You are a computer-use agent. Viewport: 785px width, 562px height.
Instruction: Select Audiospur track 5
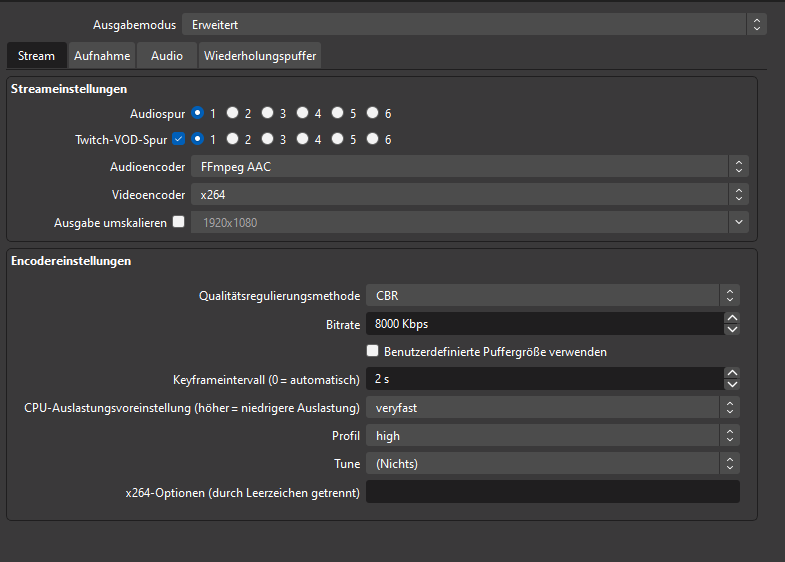[x=337, y=113]
